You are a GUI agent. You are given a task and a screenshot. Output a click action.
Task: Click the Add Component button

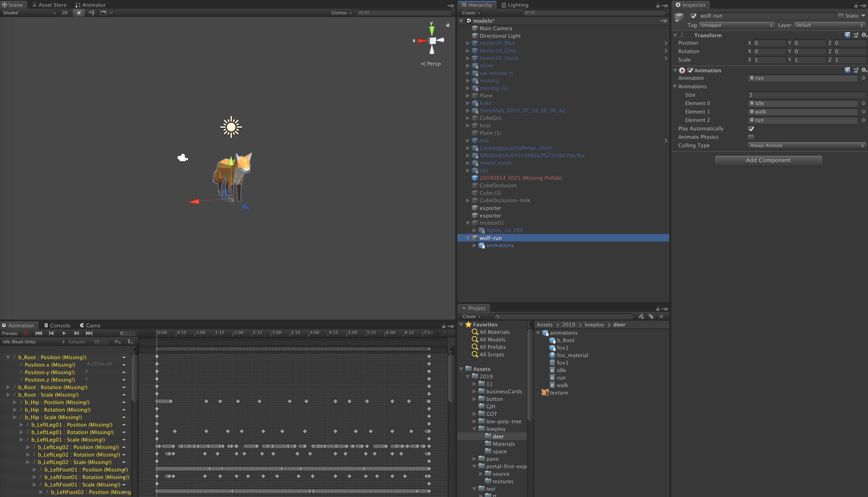[768, 160]
